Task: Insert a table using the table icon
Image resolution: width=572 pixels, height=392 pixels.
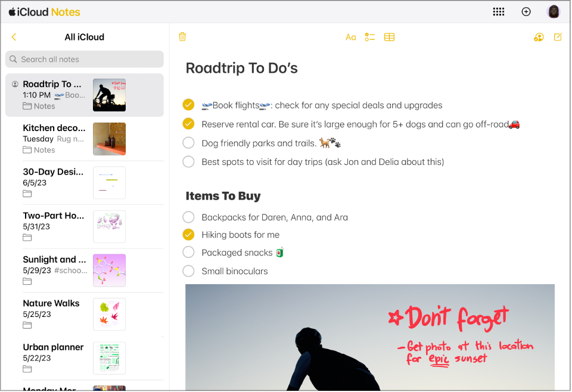Action: click(x=389, y=37)
